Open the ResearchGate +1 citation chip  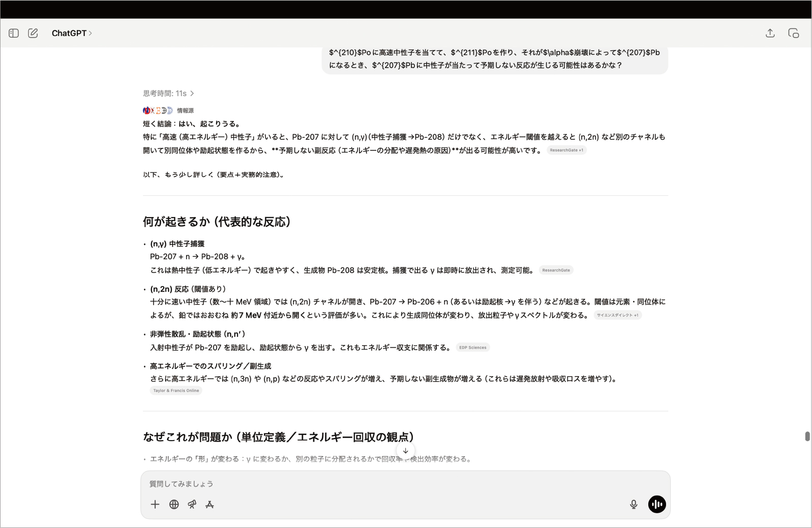[566, 150]
